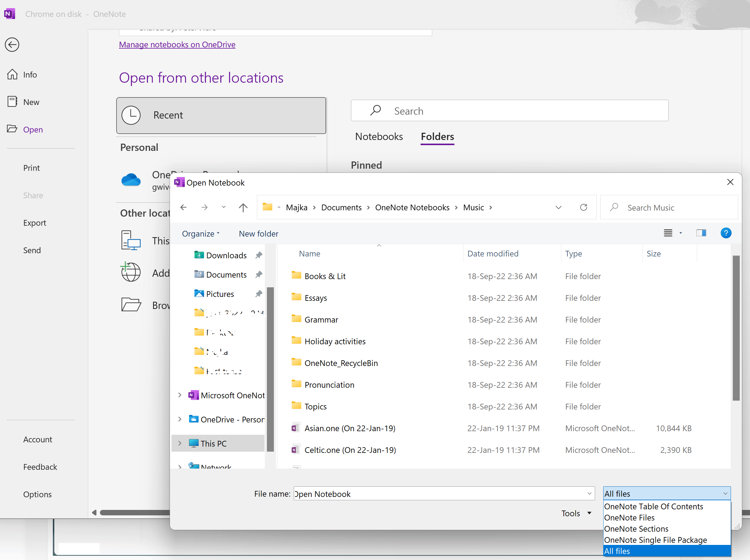Viewport: 750px width, 560px height.
Task: Expand the OneDrive - Personal tree item
Action: 180,419
